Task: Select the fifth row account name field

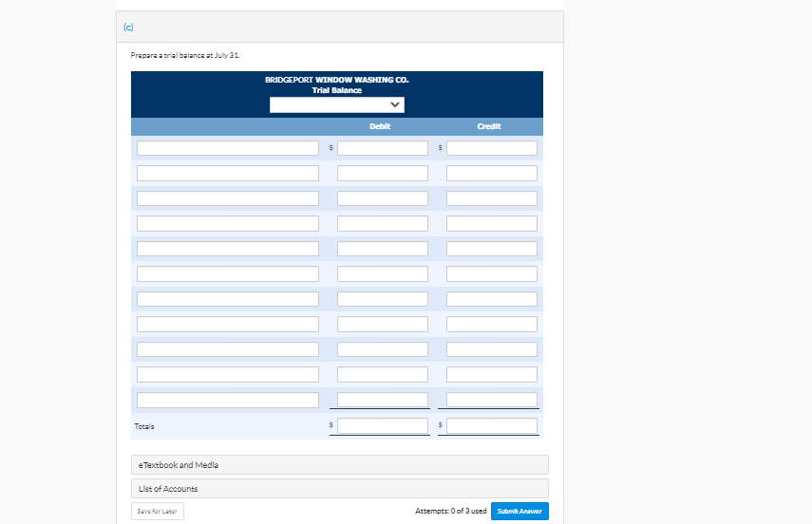Action: (228, 249)
